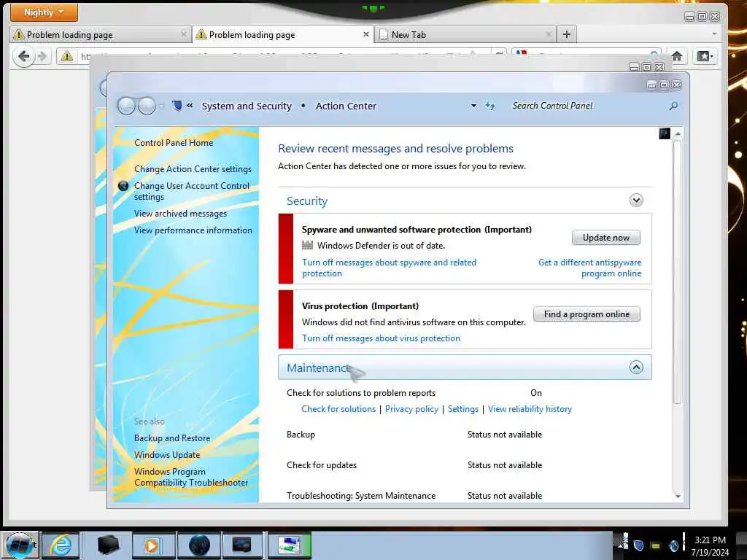Screen dimensions: 747x560
Task: Toggle the Maintenance section chevron
Action: (x=636, y=367)
